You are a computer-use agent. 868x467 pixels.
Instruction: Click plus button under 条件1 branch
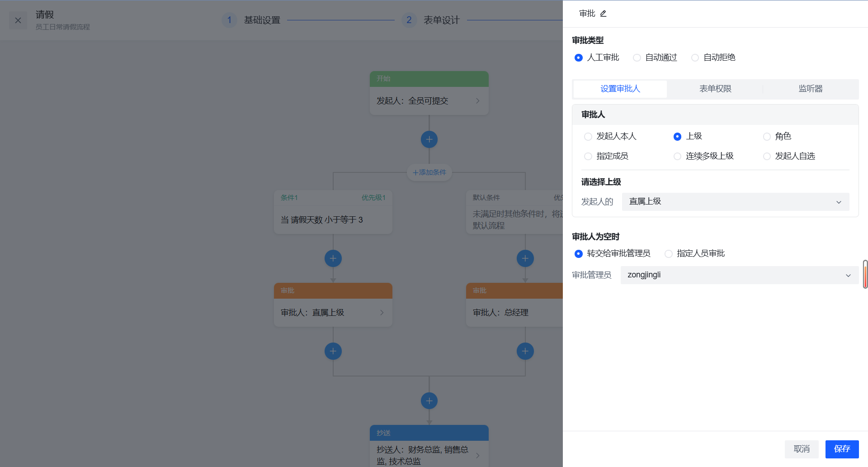click(x=333, y=258)
